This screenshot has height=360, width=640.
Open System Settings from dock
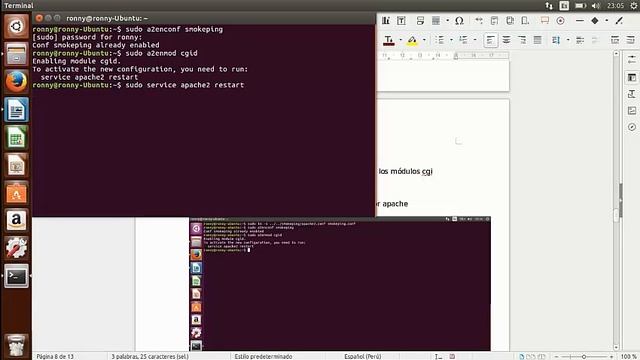click(16, 248)
